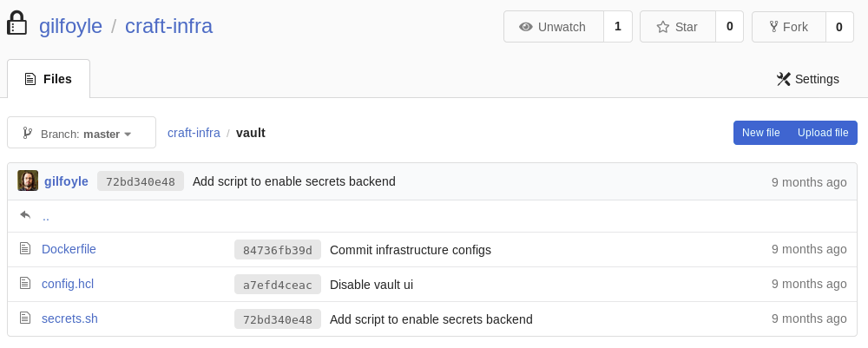Click gilfoyle's avatar image
The height and width of the screenshot is (348, 868).
click(x=28, y=181)
